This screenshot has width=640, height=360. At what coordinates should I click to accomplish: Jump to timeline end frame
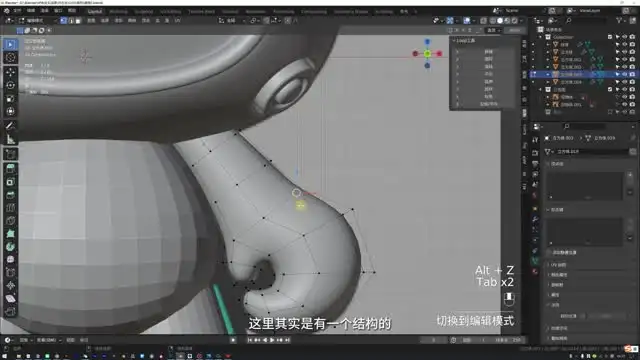point(288,340)
